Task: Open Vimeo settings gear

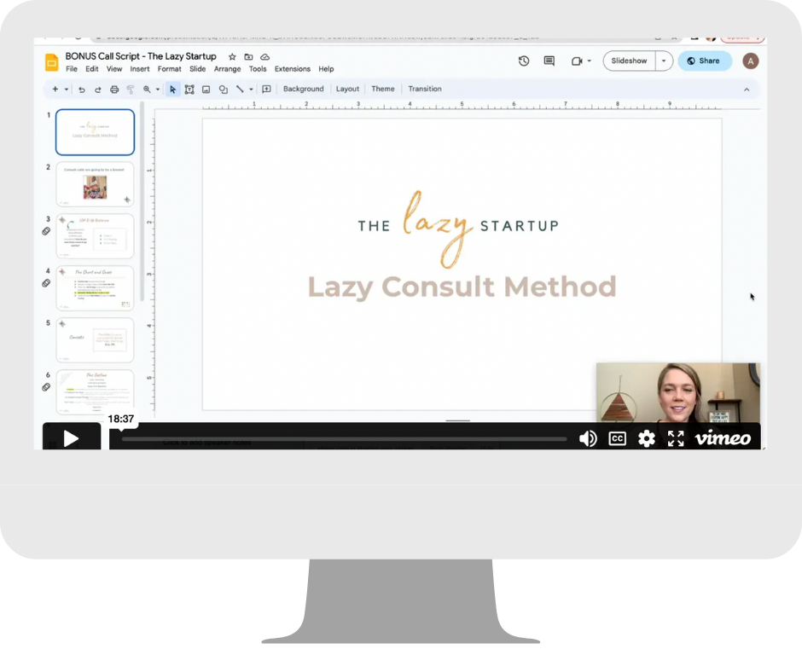Action: pyautogui.click(x=647, y=438)
